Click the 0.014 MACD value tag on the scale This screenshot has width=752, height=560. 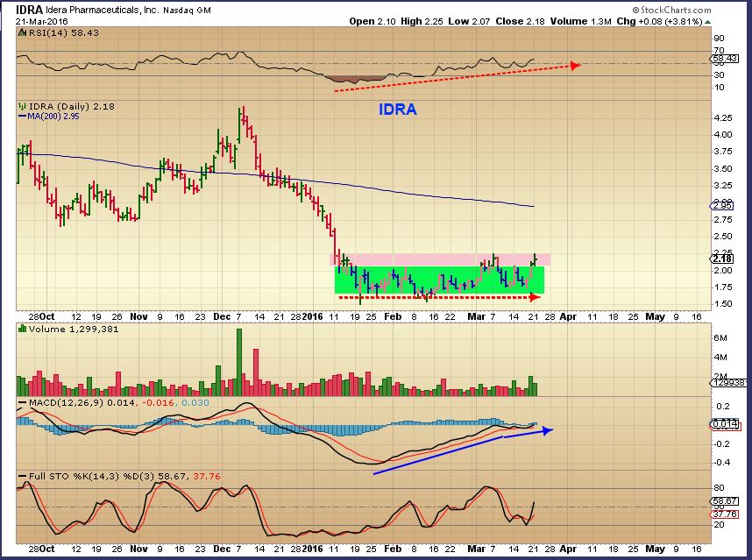coord(725,423)
